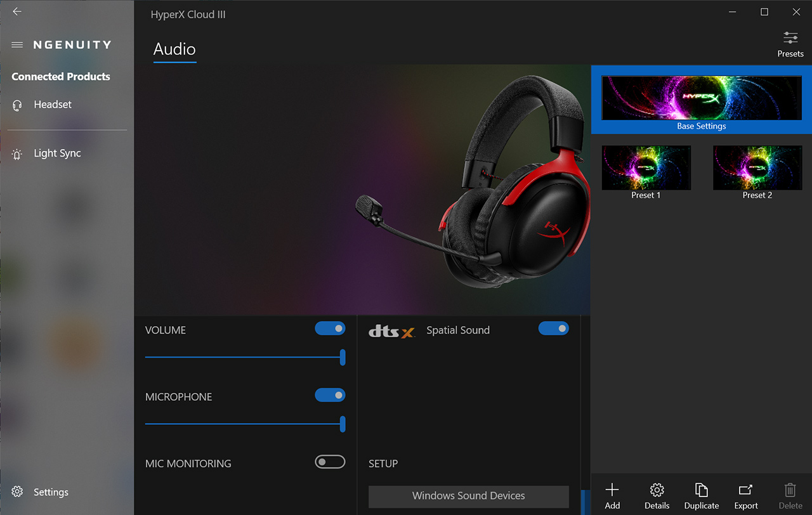The height and width of the screenshot is (515, 812).
Task: Open preset Details gear
Action: tap(657, 496)
